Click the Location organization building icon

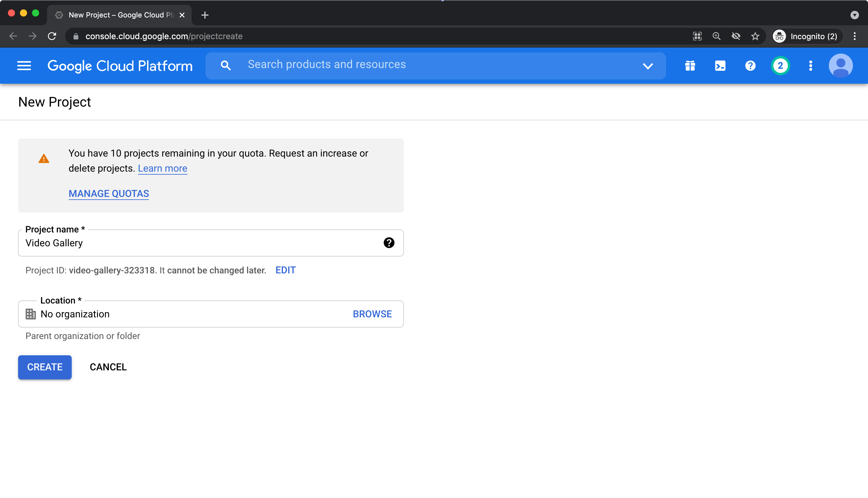(x=30, y=314)
